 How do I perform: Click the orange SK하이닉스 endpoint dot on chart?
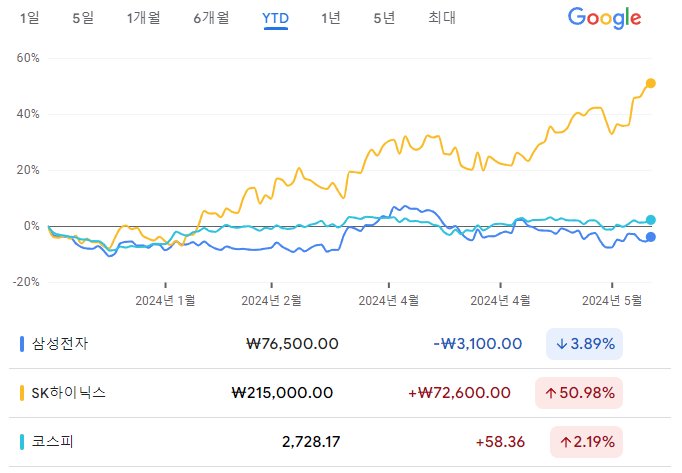650,83
